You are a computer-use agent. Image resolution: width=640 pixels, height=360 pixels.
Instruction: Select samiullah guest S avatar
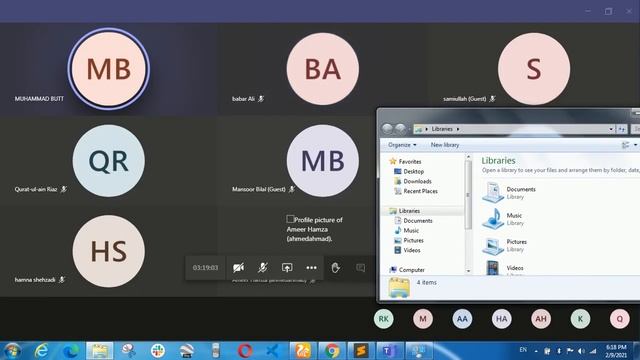point(534,69)
